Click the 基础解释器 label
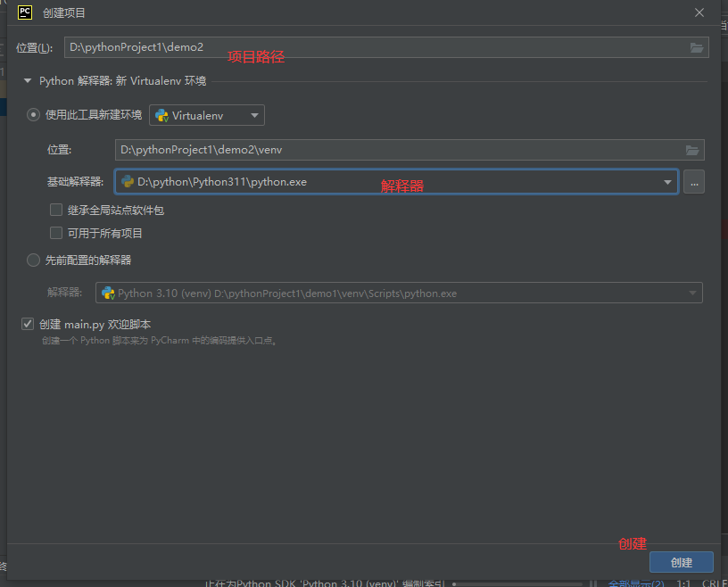The height and width of the screenshot is (587, 728). tap(75, 182)
